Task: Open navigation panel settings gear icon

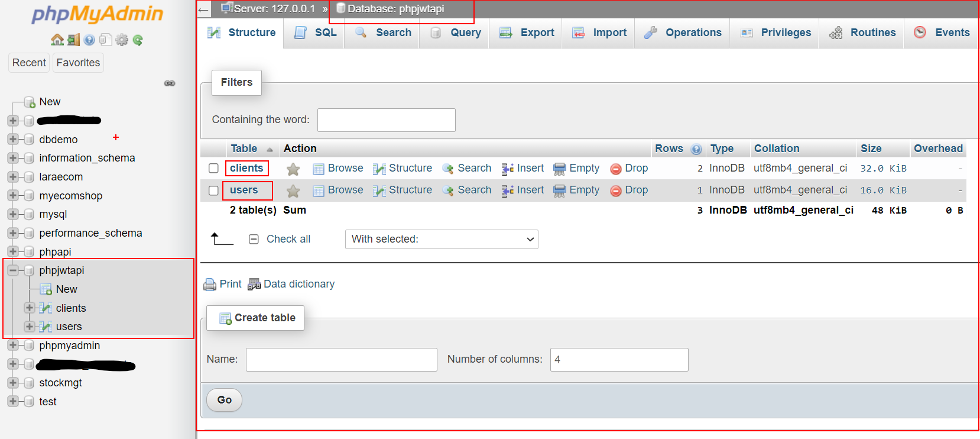Action: pos(122,40)
